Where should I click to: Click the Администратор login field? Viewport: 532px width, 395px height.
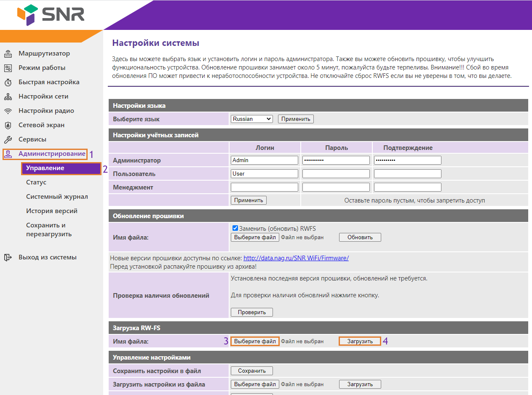(265, 160)
